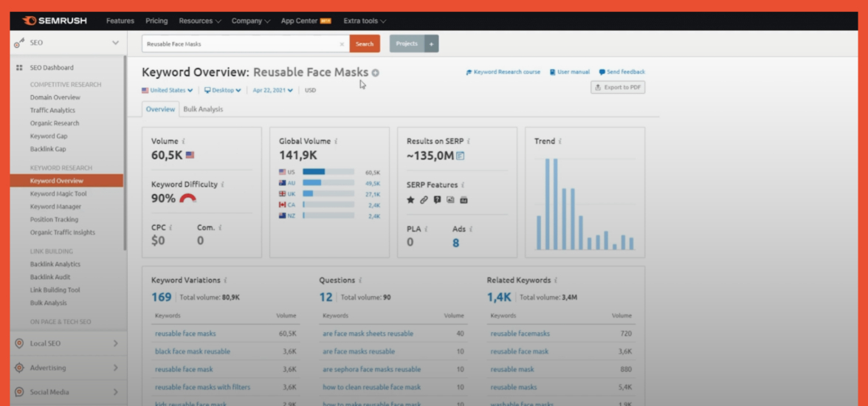Click the UK global volume bar
This screenshot has width=868, height=406.
point(328,194)
